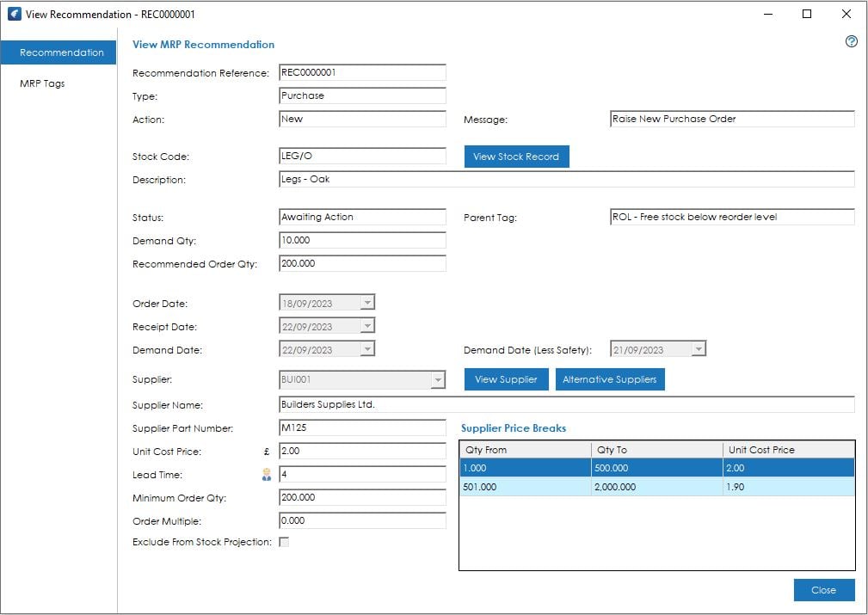Open the Demand Date (Less Safety) picker

pos(697,348)
